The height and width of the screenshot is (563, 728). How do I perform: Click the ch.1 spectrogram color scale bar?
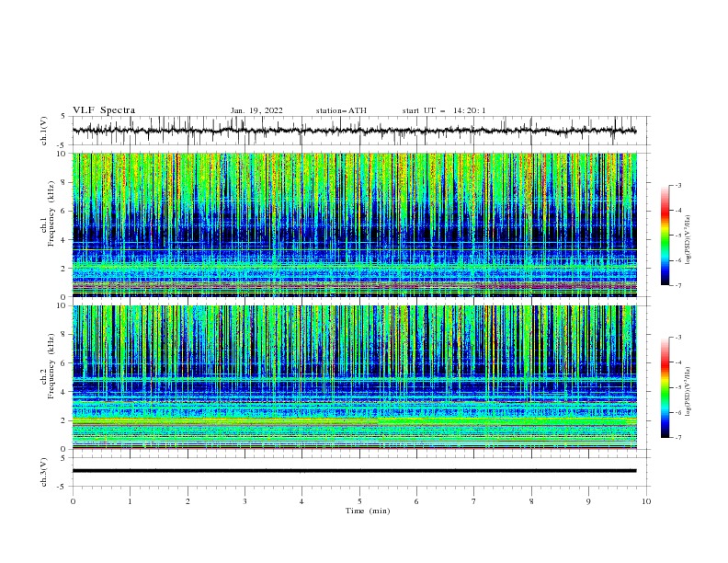click(x=665, y=236)
